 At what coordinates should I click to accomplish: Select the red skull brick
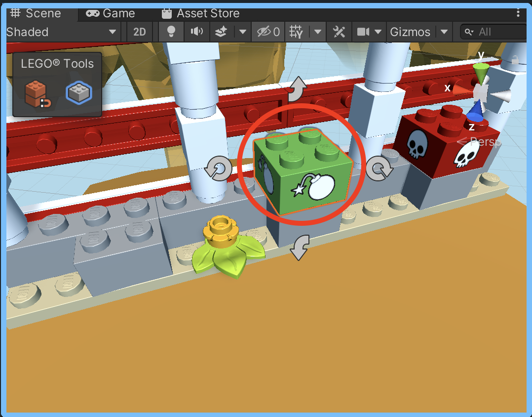tap(446, 141)
